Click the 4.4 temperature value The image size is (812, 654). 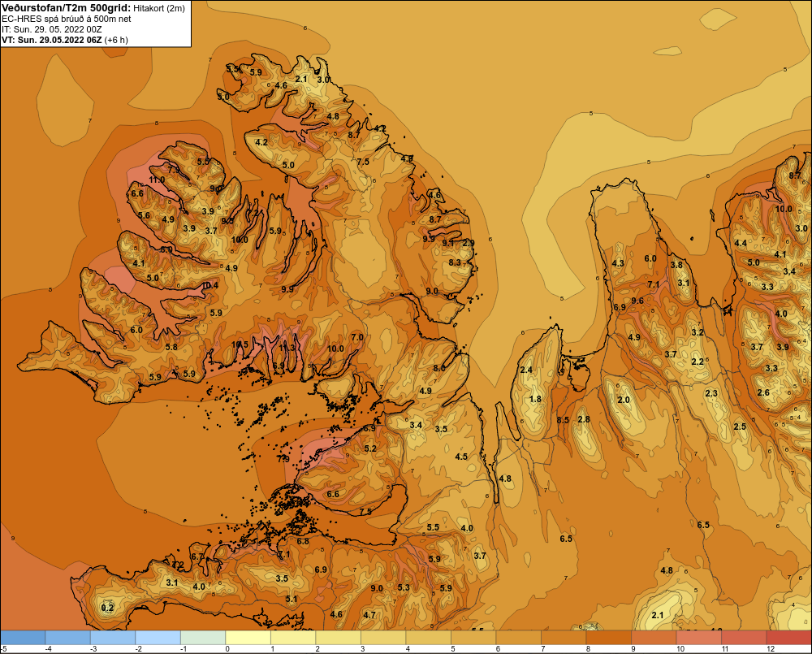(x=741, y=243)
